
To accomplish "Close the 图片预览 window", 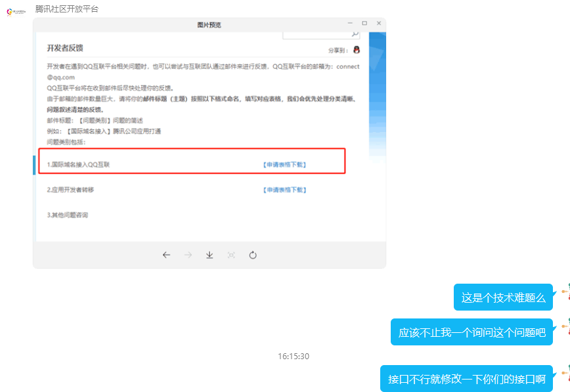I will tap(379, 24).
